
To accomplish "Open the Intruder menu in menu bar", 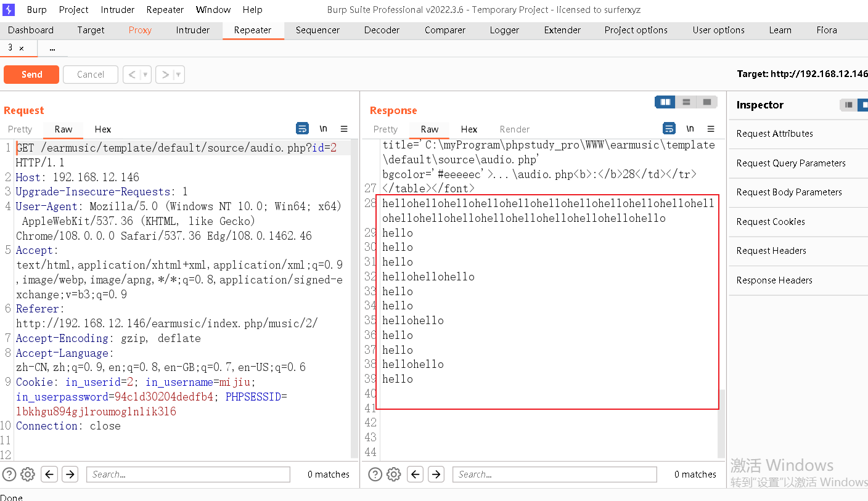I will (118, 10).
